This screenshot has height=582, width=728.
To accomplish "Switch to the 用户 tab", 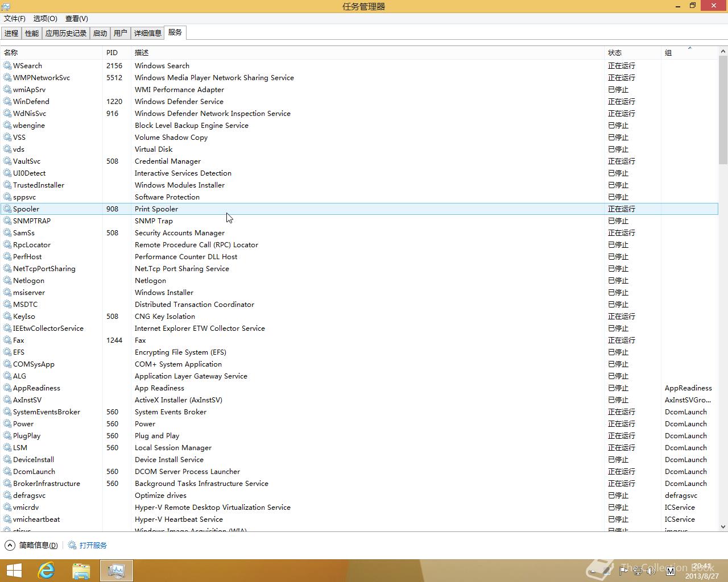I will pos(121,34).
